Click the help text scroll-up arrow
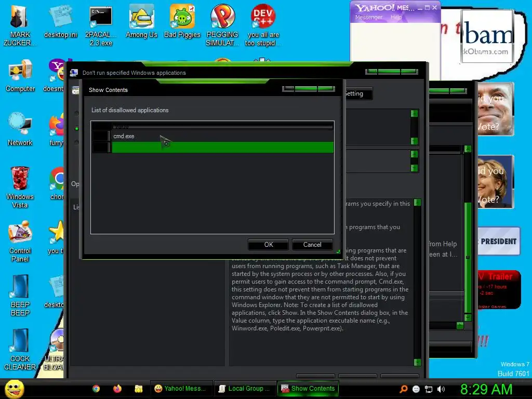The image size is (532, 399). pos(417,203)
